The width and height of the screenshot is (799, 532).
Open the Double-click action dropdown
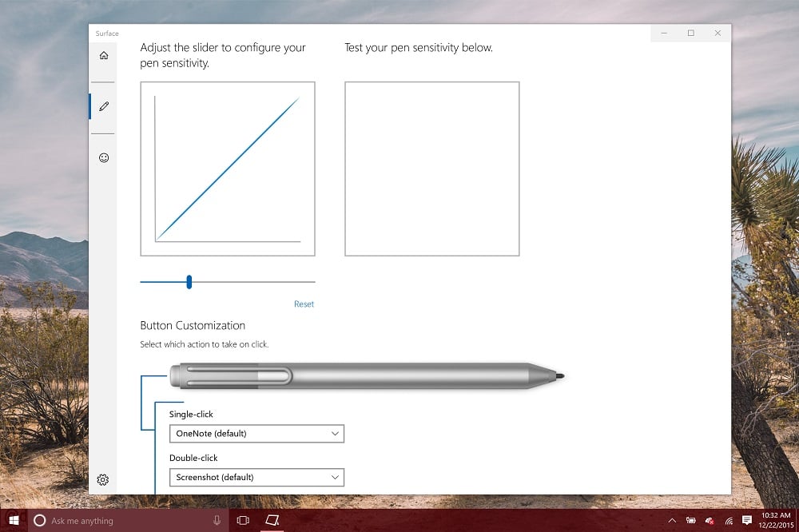click(256, 477)
